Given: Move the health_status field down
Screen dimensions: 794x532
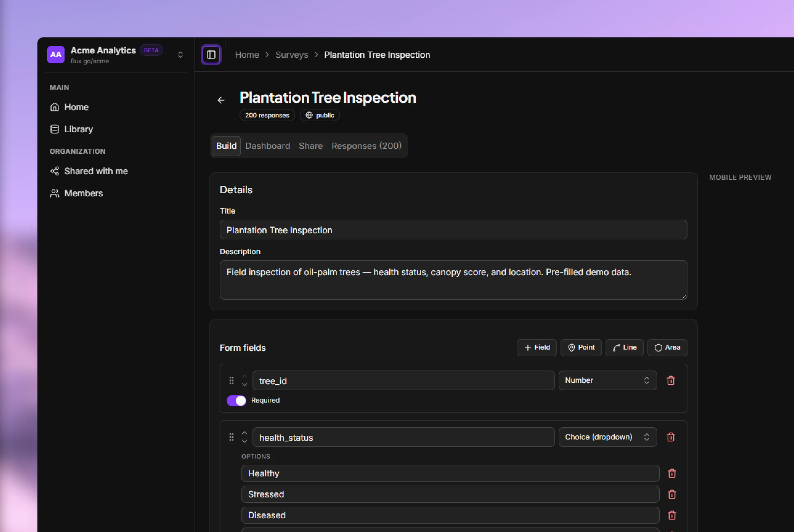Looking at the screenshot, I should 244,441.
